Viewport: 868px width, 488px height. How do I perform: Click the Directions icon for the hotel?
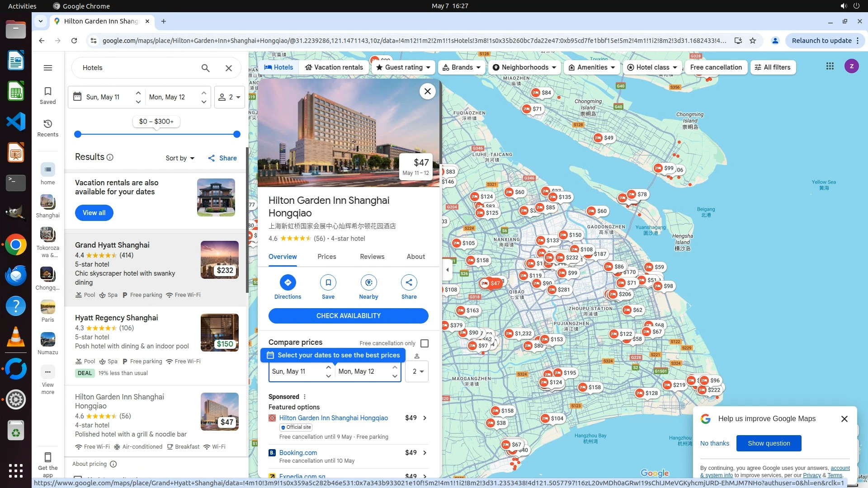click(x=288, y=283)
